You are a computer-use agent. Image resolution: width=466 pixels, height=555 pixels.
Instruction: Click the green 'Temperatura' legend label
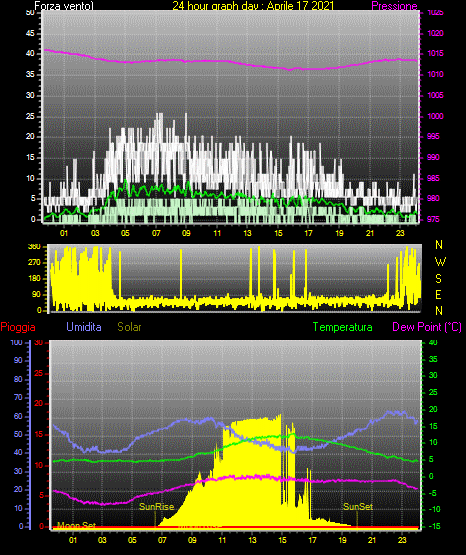pyautogui.click(x=342, y=327)
